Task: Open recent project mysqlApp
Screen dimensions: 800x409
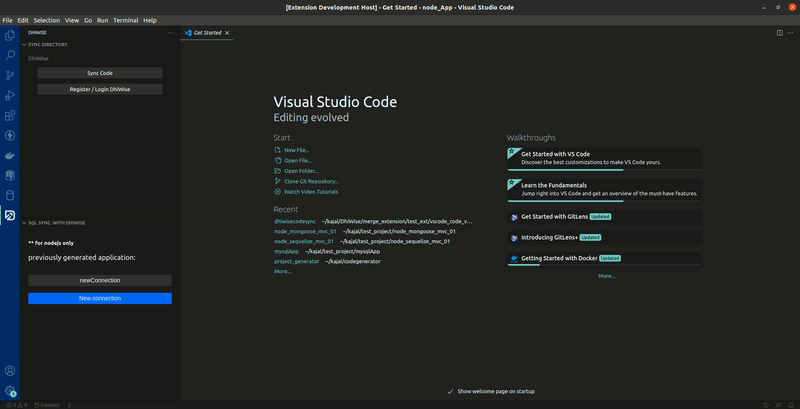Action: pyautogui.click(x=286, y=251)
